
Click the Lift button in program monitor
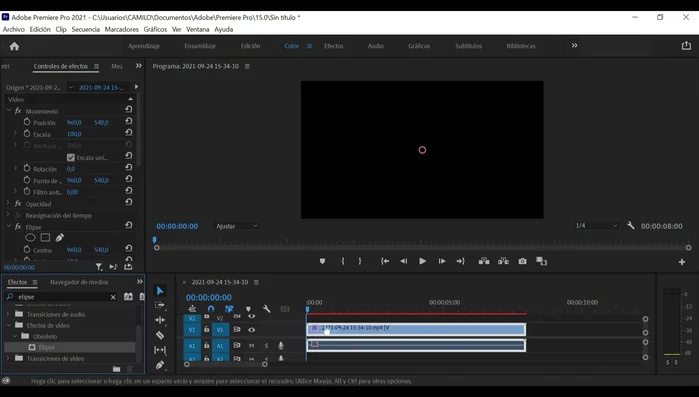coord(484,261)
